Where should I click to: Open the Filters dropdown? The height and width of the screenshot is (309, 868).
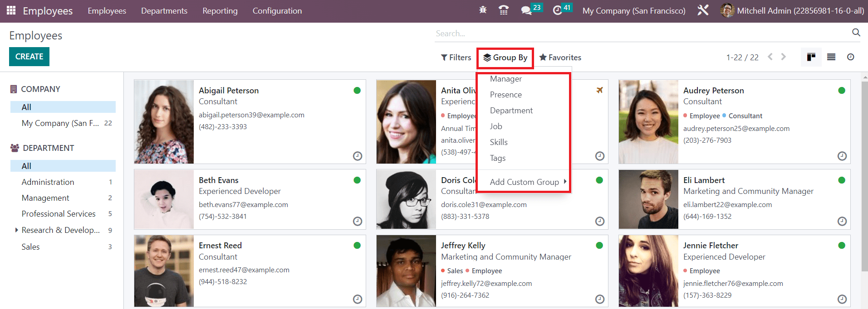coord(456,58)
